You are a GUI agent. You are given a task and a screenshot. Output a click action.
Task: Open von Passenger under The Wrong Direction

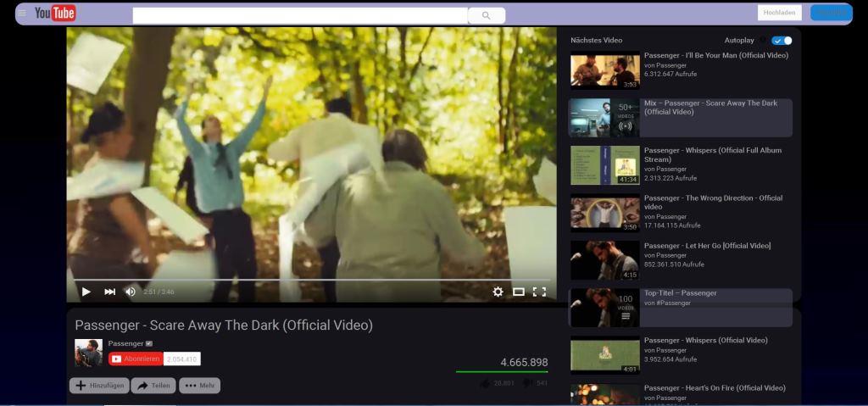coord(665,217)
